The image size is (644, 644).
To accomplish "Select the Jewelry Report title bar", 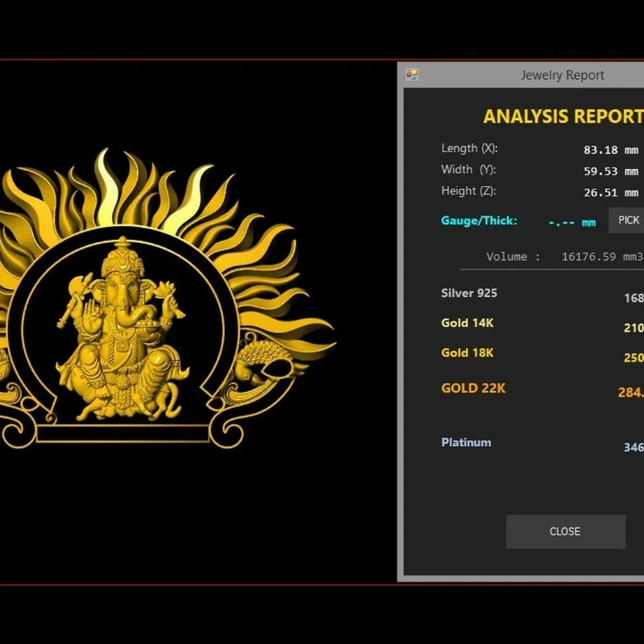I will click(x=521, y=75).
